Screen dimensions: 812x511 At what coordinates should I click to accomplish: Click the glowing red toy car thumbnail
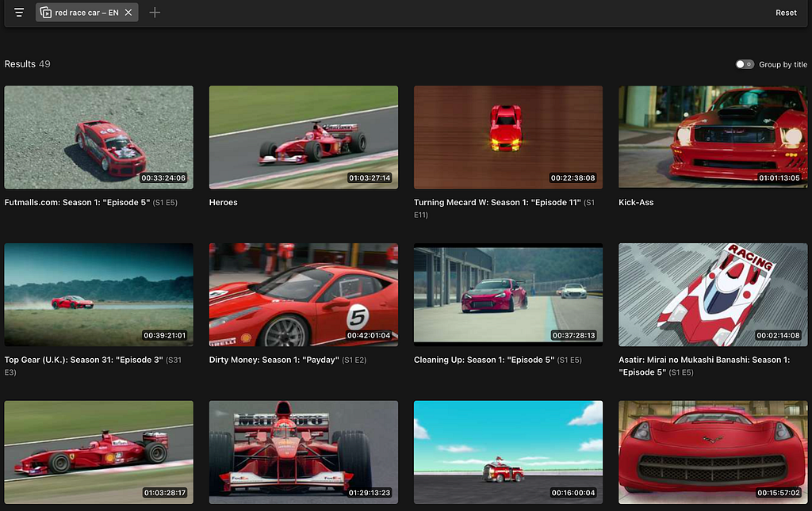(507, 136)
